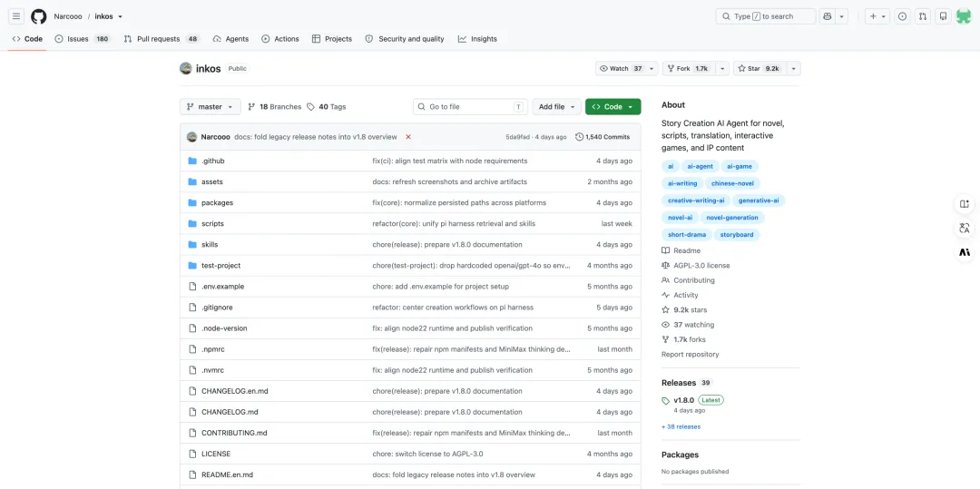
Task: Click the commit history clock icon
Action: click(x=579, y=137)
